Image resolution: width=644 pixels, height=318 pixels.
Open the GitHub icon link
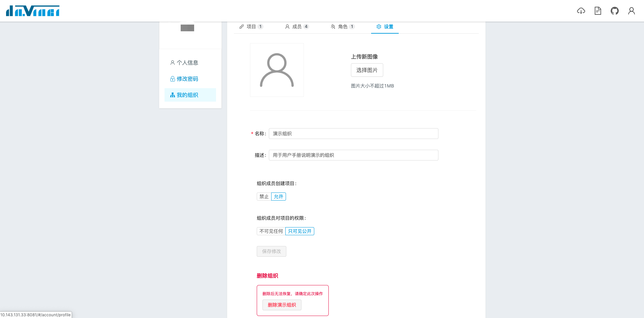pos(614,11)
